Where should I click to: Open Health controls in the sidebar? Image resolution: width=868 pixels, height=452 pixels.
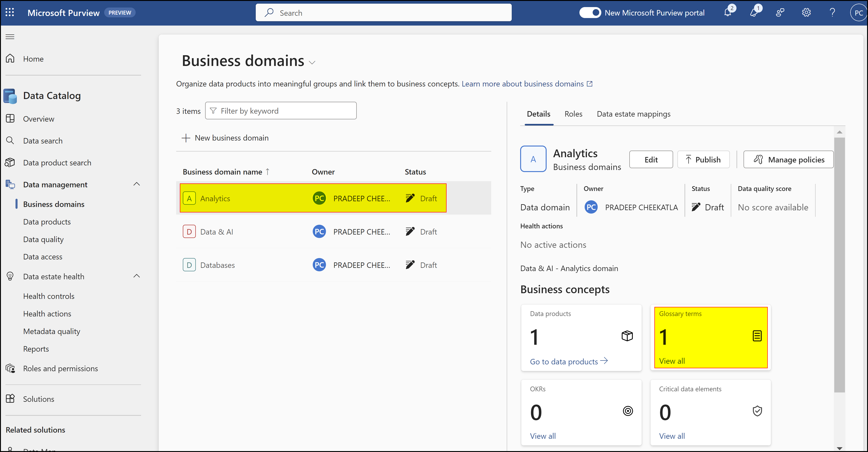pyautogui.click(x=49, y=296)
